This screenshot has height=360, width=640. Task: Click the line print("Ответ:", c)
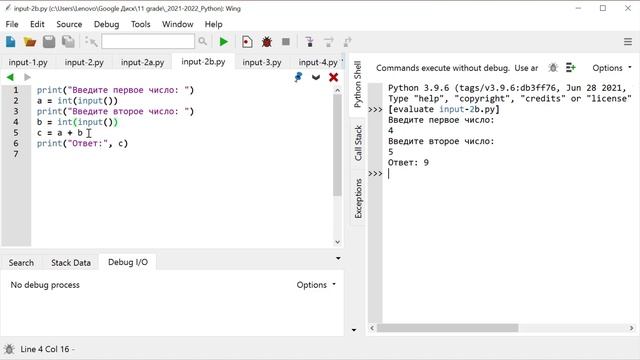point(82,143)
